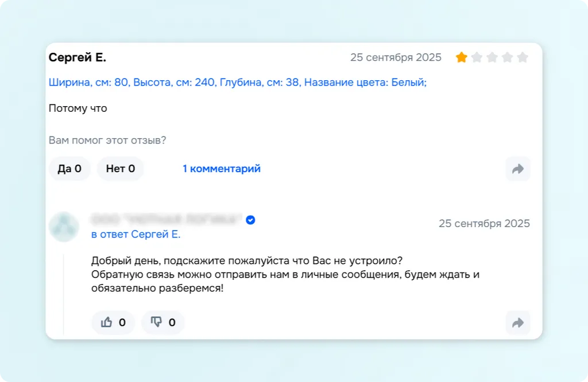The image size is (588, 382).
Task: Toggle the "Да 0" helpfulness vote
Action: (x=69, y=169)
